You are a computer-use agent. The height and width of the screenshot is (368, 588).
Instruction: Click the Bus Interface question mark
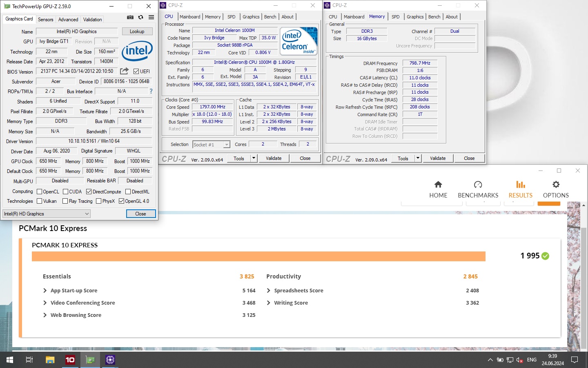coord(151,91)
